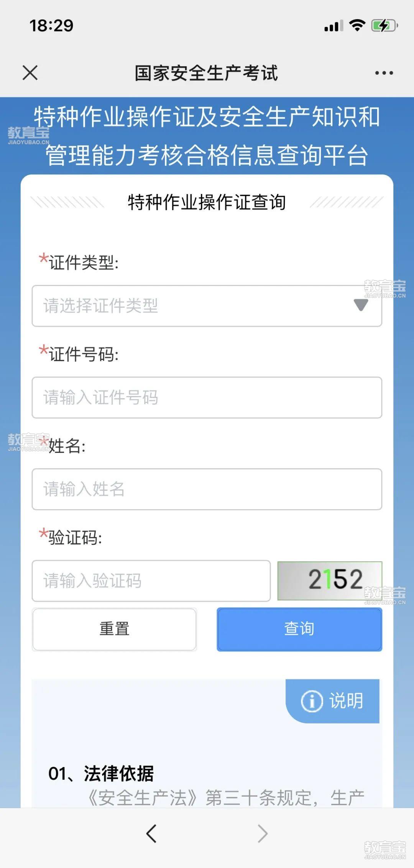Close the web page with the X icon
414x868 pixels.
point(30,72)
